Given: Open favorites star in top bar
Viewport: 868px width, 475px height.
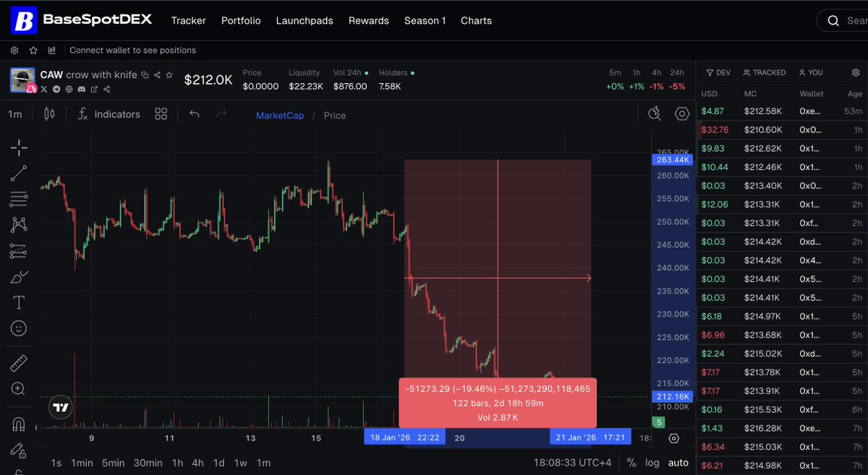Looking at the screenshot, I should 33,51.
